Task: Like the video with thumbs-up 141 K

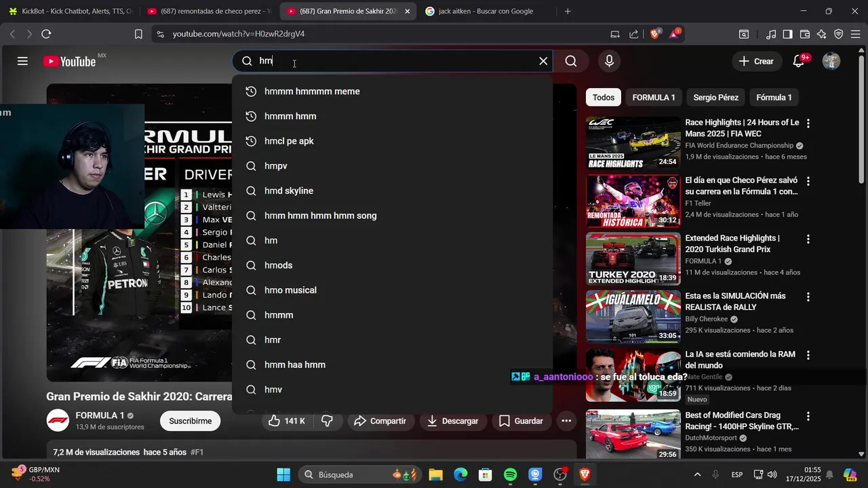Action: [x=287, y=421]
